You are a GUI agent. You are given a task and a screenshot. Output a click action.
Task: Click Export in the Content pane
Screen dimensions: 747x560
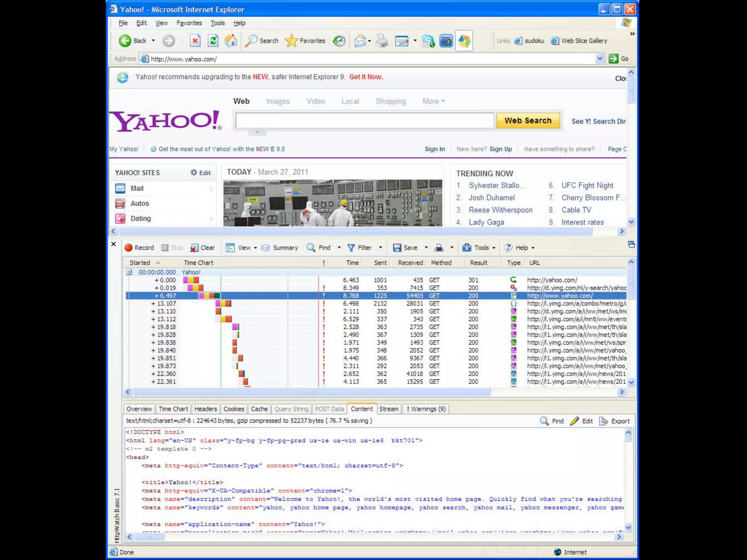click(615, 421)
